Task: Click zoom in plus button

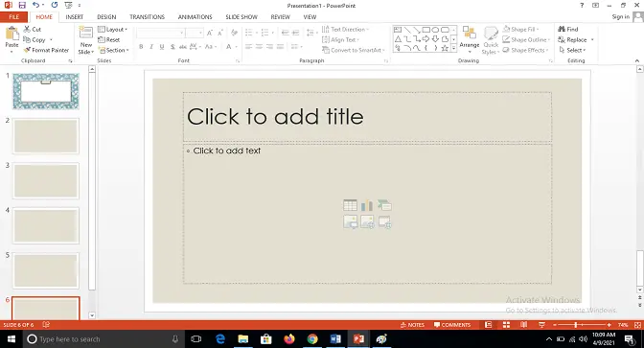Action: coord(609,325)
